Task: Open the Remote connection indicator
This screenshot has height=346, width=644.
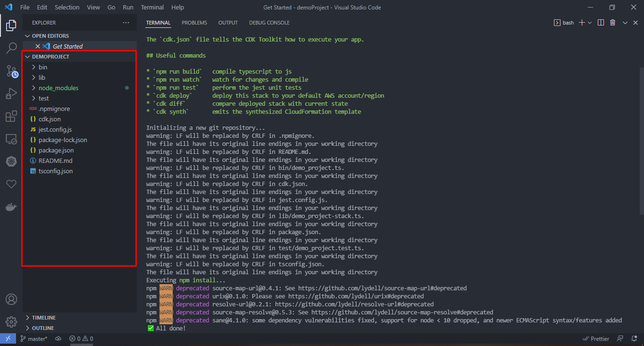Action: click(8, 338)
